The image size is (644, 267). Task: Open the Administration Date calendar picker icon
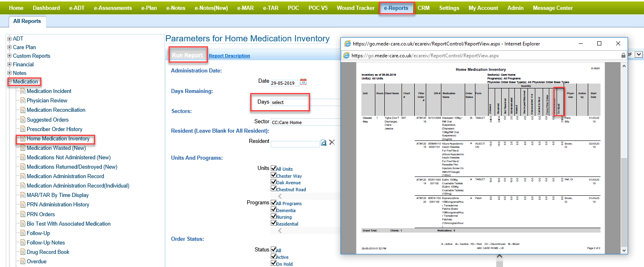coord(303,82)
